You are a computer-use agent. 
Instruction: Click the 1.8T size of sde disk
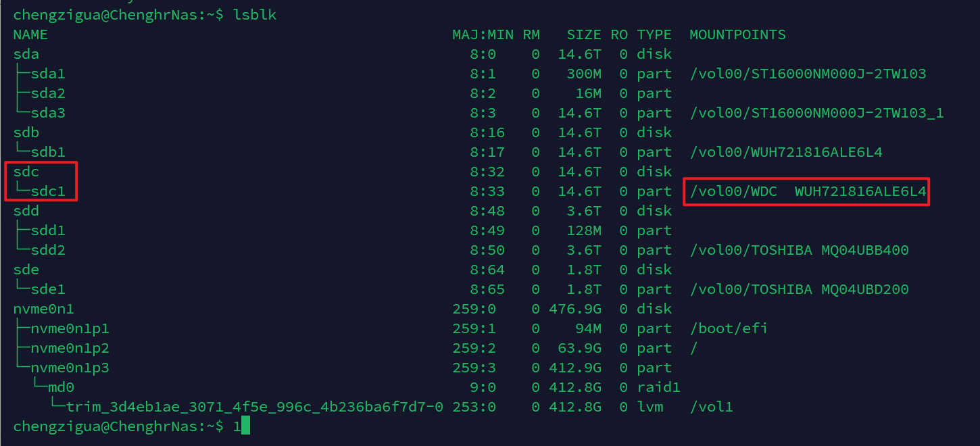click(x=584, y=270)
